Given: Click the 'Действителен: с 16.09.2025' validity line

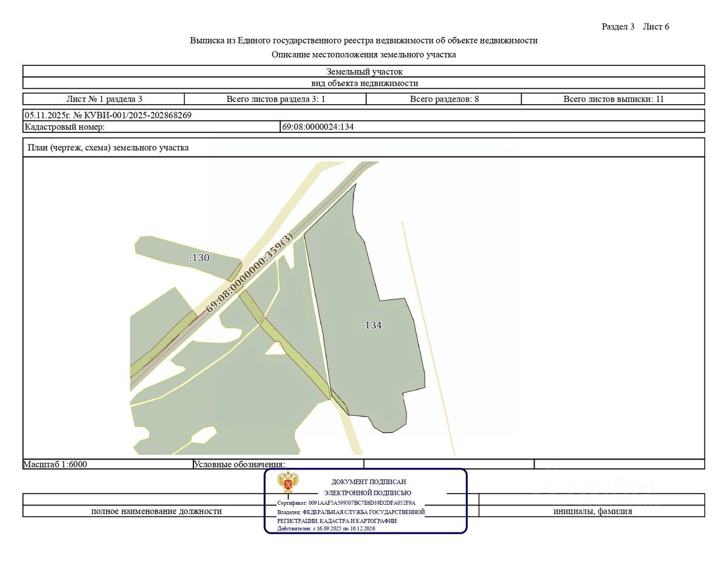Looking at the screenshot, I should click(326, 528).
